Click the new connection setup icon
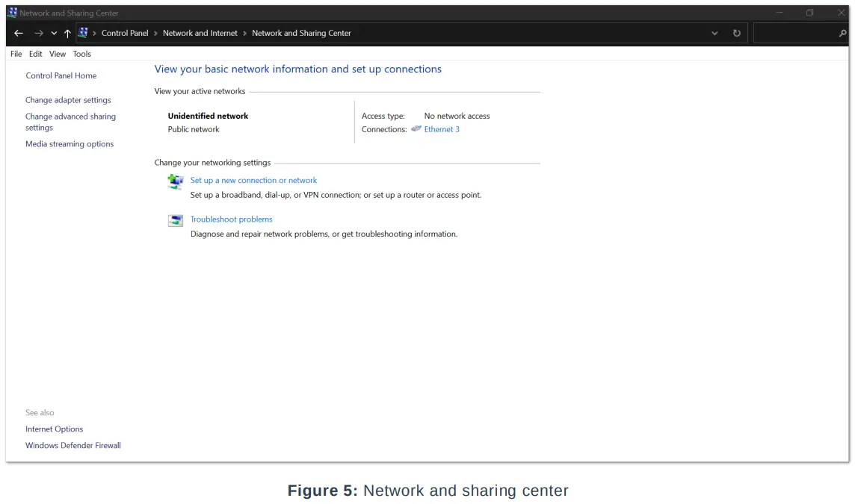This screenshot has width=855, height=504. [x=176, y=181]
